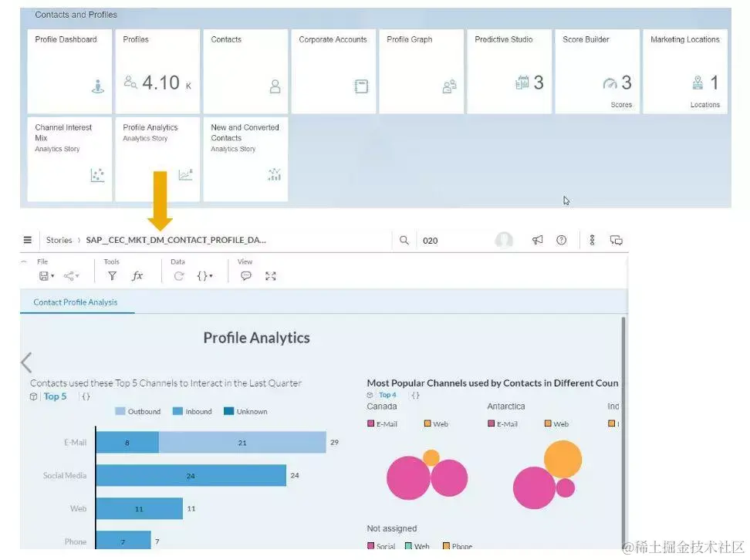Go to previous page with left chevron
The image size is (750, 560).
27,363
